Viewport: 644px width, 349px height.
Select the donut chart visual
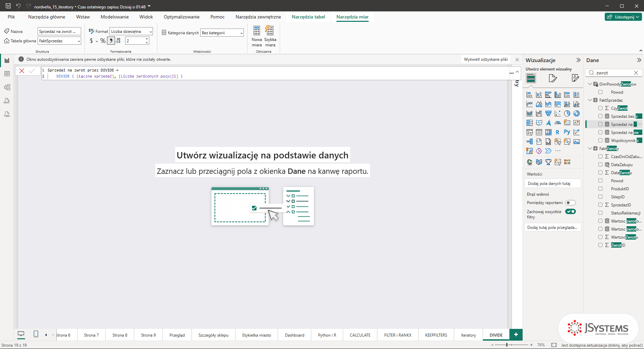tap(576, 113)
